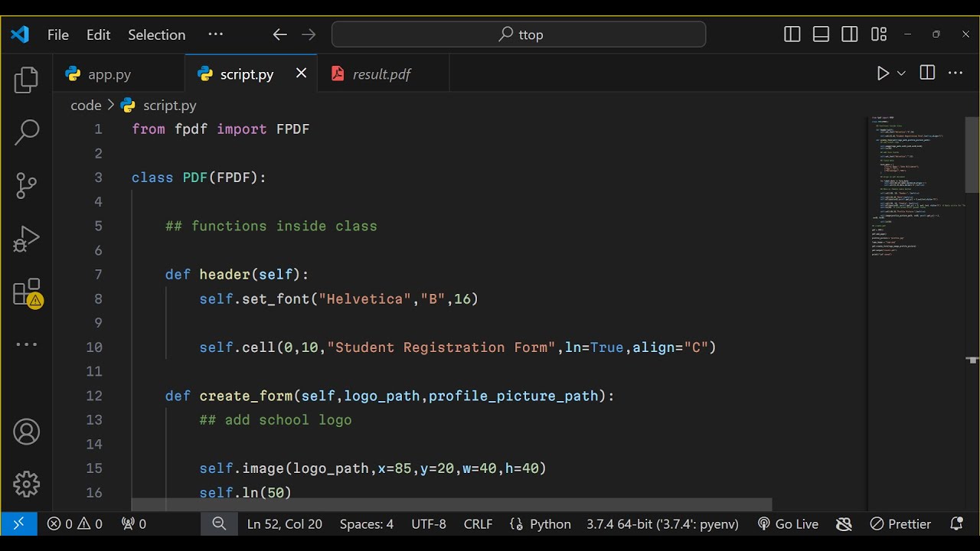
Task: Expand the run button dropdown arrow
Action: 901,73
